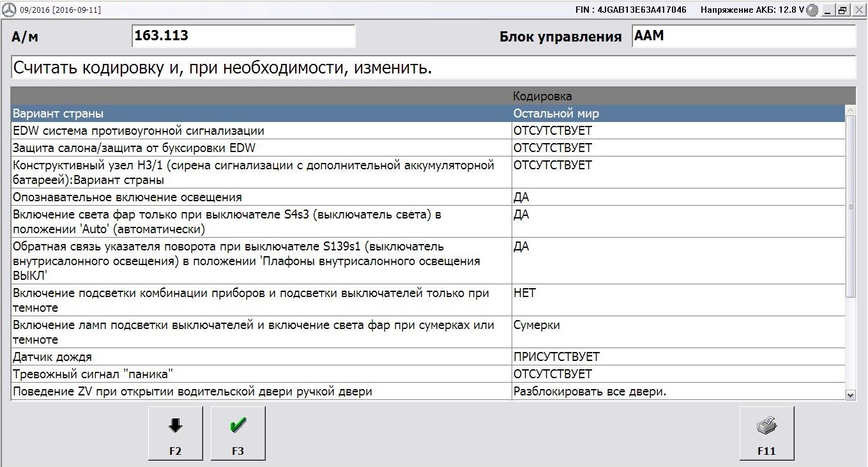
Task: Click the 'Остальной мир' coding value
Action: (x=556, y=114)
